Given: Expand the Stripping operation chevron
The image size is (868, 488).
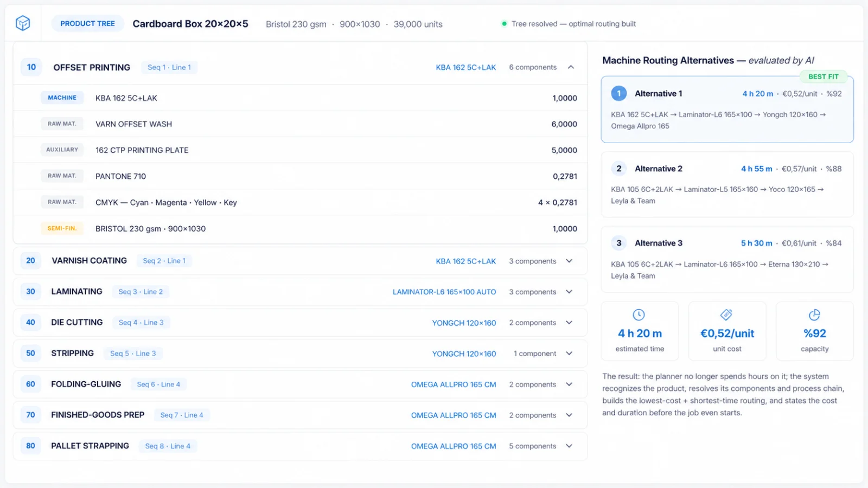Looking at the screenshot, I should pyautogui.click(x=569, y=354).
